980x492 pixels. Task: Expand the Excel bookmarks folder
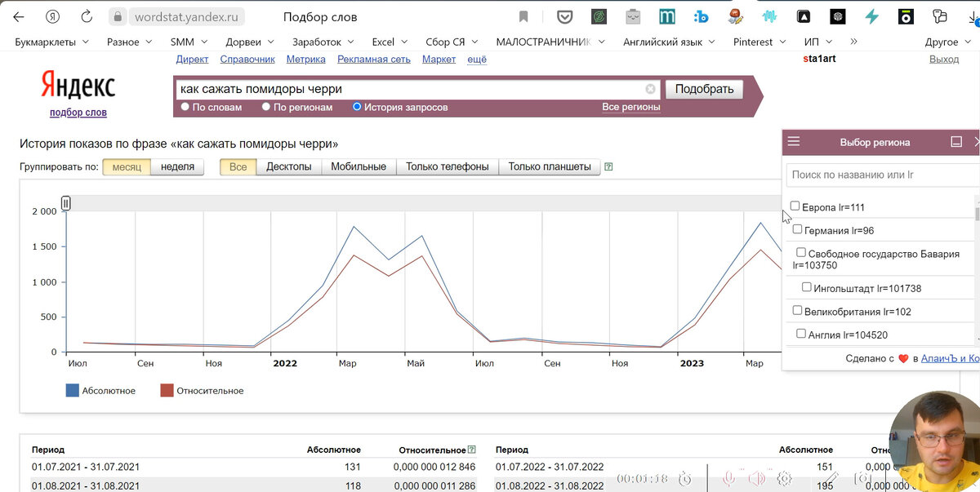click(x=390, y=42)
